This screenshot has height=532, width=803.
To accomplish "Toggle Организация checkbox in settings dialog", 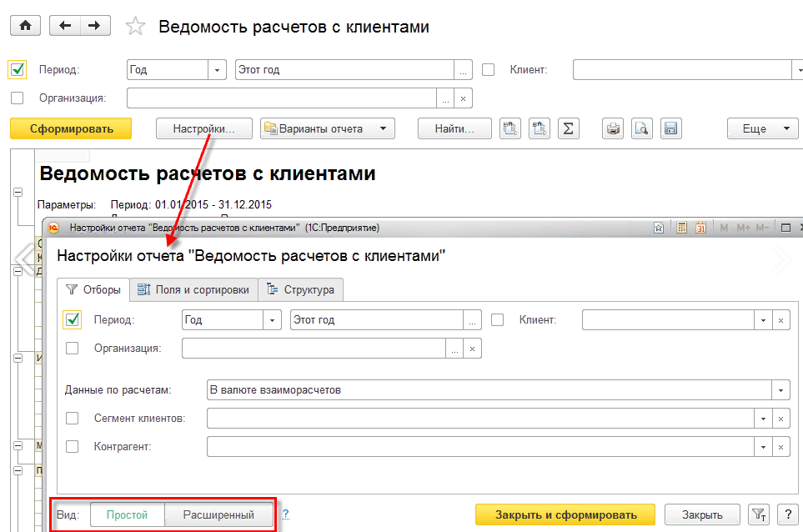I will 73,348.
